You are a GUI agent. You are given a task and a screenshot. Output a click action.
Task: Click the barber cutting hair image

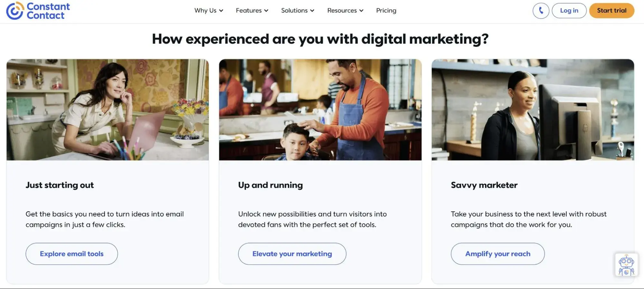coord(320,110)
